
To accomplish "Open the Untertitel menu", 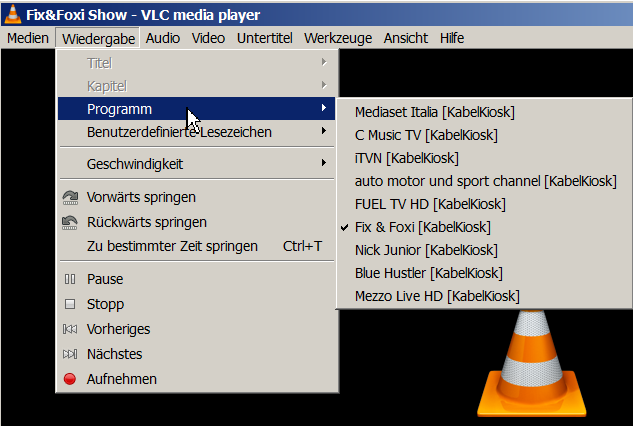I will click(265, 38).
